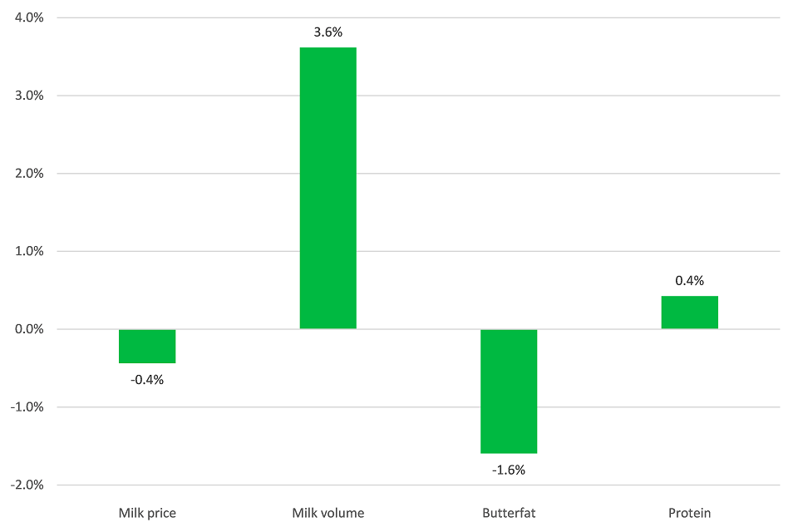Click the Butterfat negative green bar
Image resolution: width=798 pixels, height=532 pixels.
click(509, 391)
